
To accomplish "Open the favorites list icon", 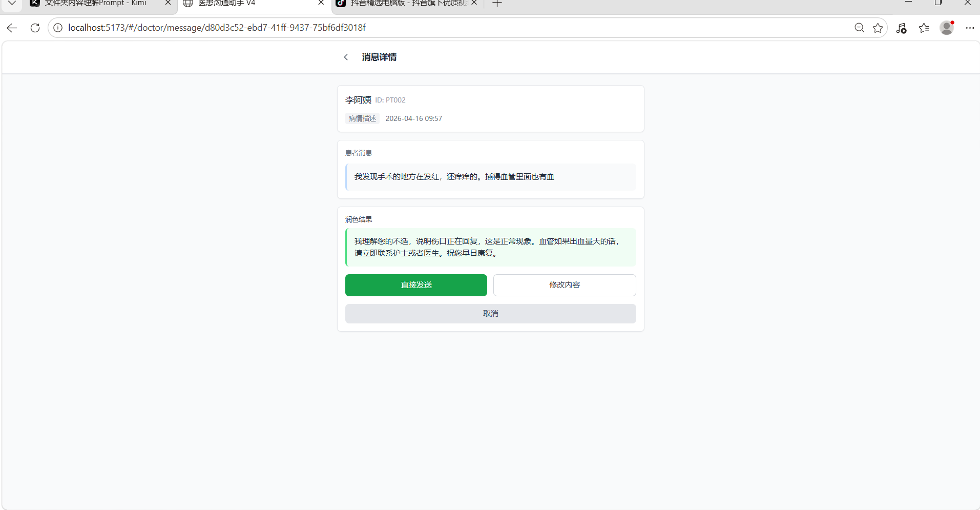I will pos(924,28).
